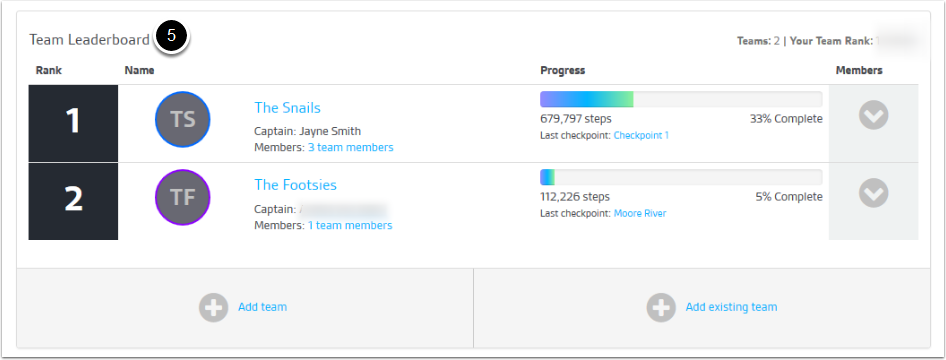Click the rank 2 tile

[73, 201]
